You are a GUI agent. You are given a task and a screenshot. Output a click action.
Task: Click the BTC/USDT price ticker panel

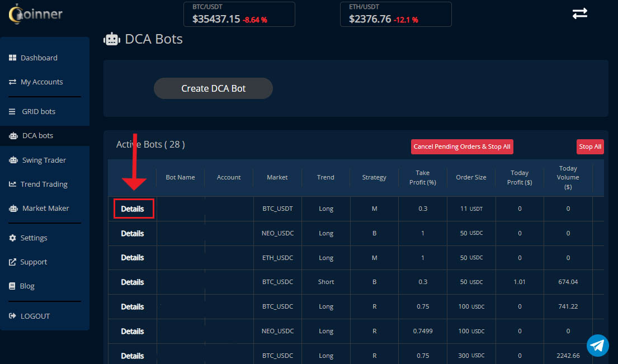click(x=239, y=14)
